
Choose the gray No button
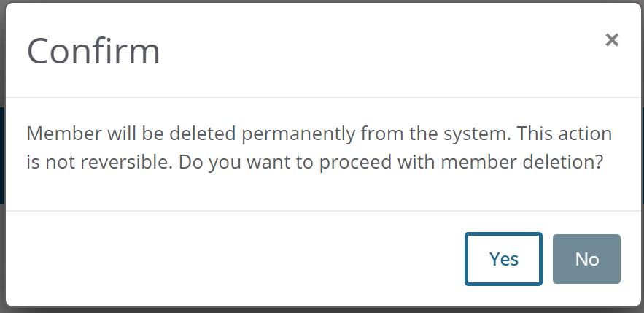[x=586, y=259]
